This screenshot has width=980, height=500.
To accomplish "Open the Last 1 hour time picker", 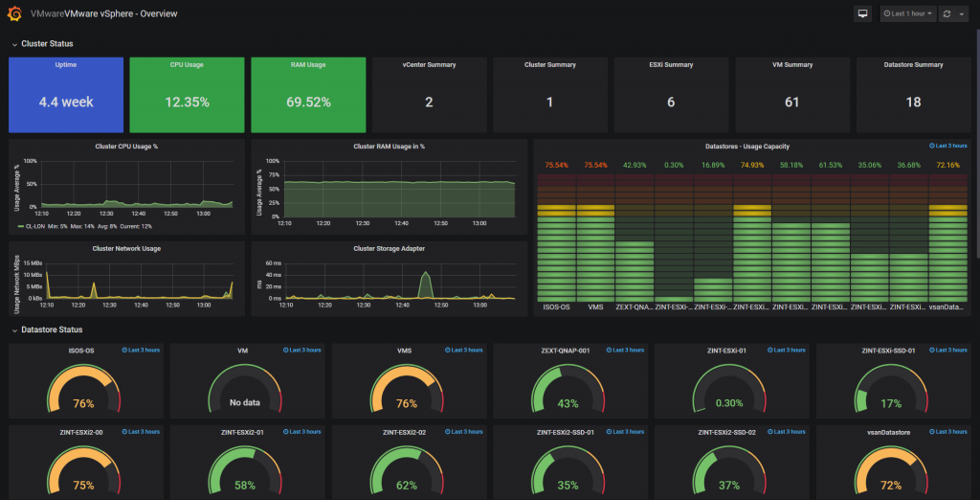I will point(908,13).
